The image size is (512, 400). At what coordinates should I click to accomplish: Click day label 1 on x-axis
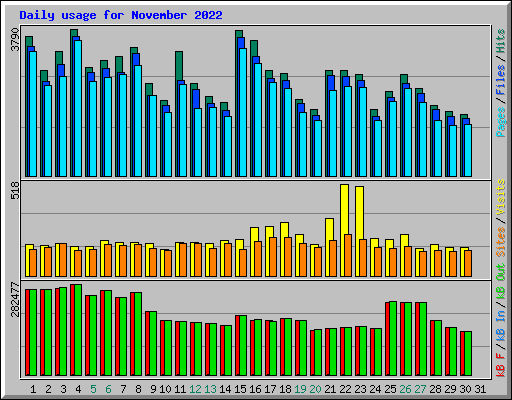click(x=33, y=389)
